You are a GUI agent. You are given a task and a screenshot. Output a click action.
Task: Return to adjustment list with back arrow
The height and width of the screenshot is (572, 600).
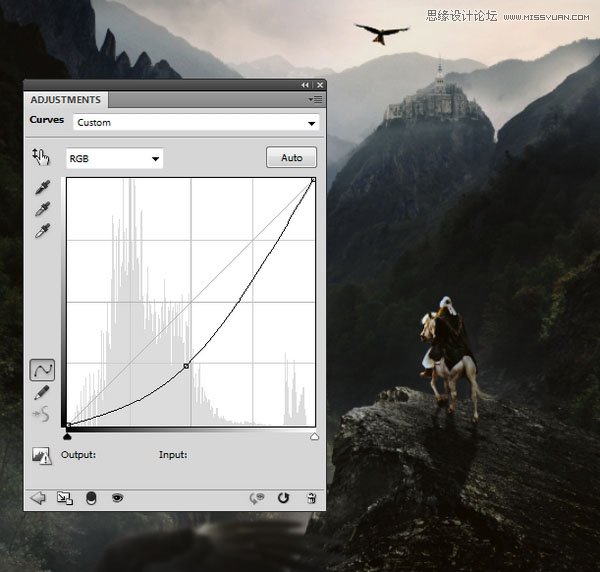(38, 498)
